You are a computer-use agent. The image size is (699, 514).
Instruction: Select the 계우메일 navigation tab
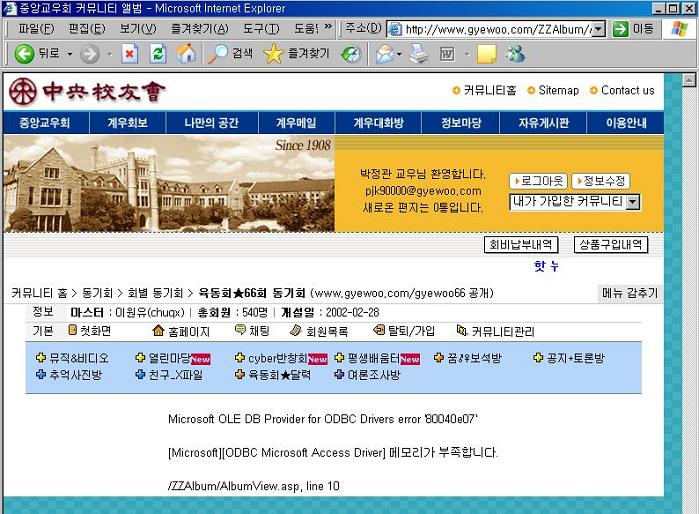coord(296,123)
